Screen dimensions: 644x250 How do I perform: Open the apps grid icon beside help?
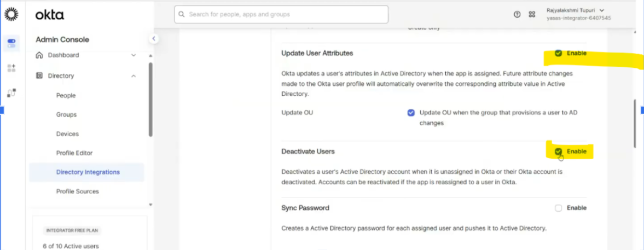532,15
